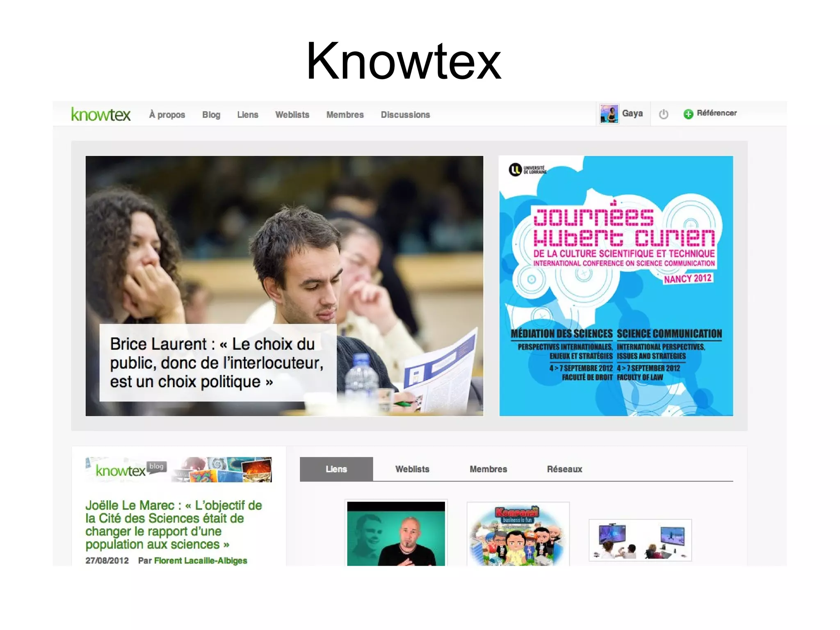Viewport: 840px width, 630px height.
Task: Open Membres in the top navigation bar
Action: (x=345, y=115)
